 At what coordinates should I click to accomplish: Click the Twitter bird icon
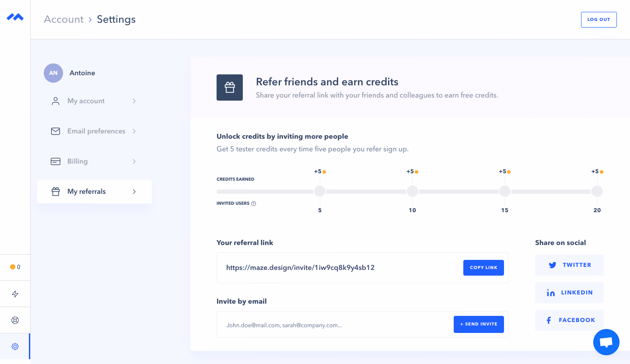[553, 265]
